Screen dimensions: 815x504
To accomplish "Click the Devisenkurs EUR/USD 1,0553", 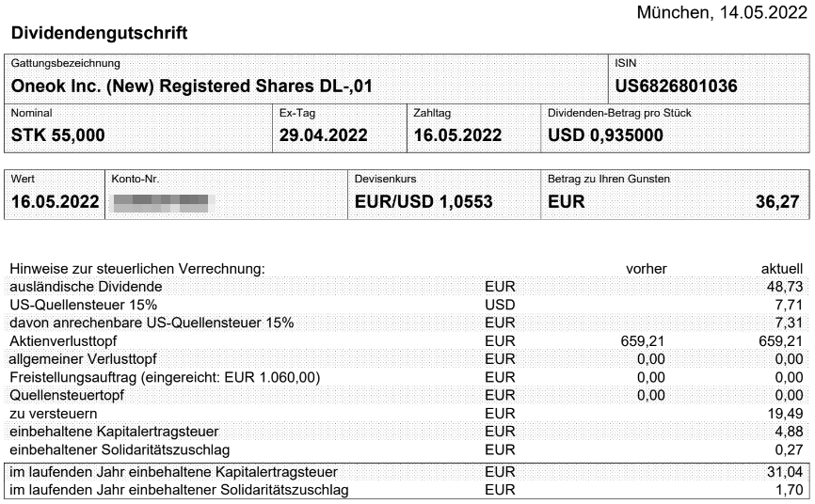I will (x=423, y=201).
